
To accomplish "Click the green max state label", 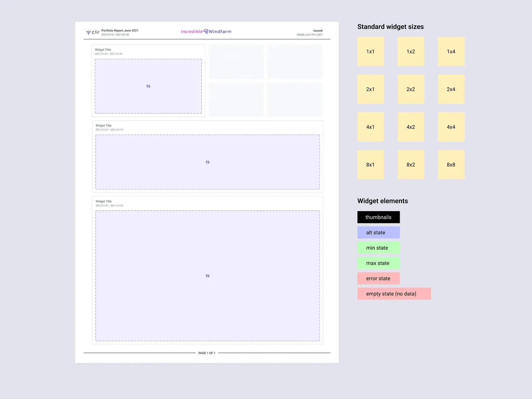I will [378, 263].
